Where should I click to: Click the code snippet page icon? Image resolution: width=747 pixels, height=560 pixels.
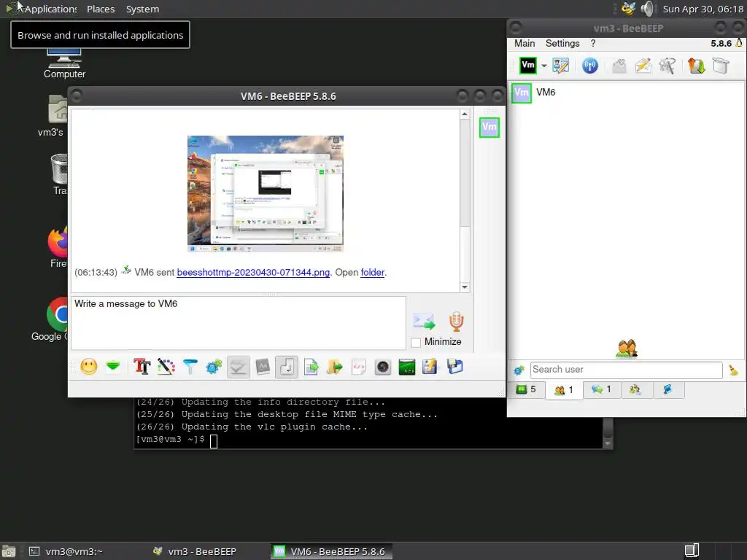[359, 367]
